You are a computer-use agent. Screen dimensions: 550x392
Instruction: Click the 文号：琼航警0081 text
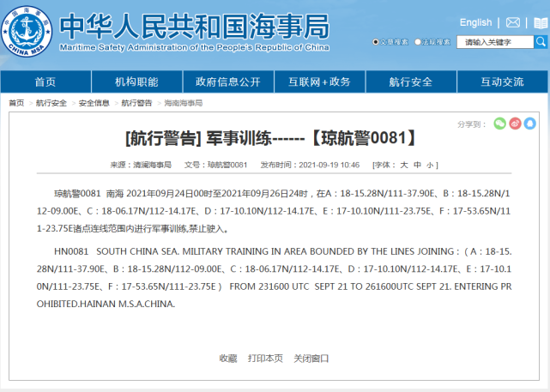click(x=215, y=165)
